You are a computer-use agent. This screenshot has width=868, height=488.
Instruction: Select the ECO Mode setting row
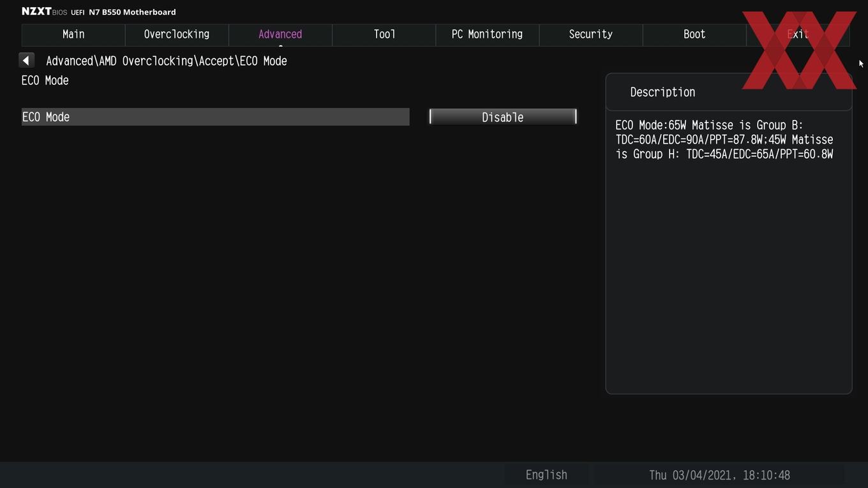click(216, 117)
